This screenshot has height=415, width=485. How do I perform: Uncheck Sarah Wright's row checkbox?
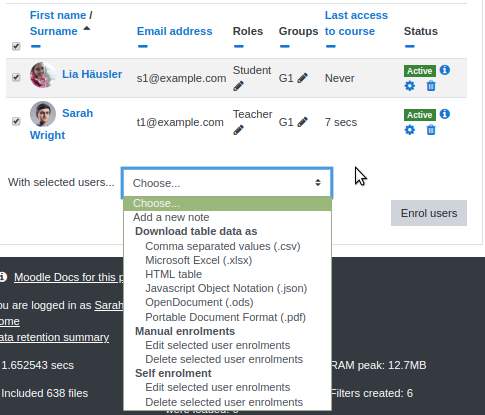point(16,121)
